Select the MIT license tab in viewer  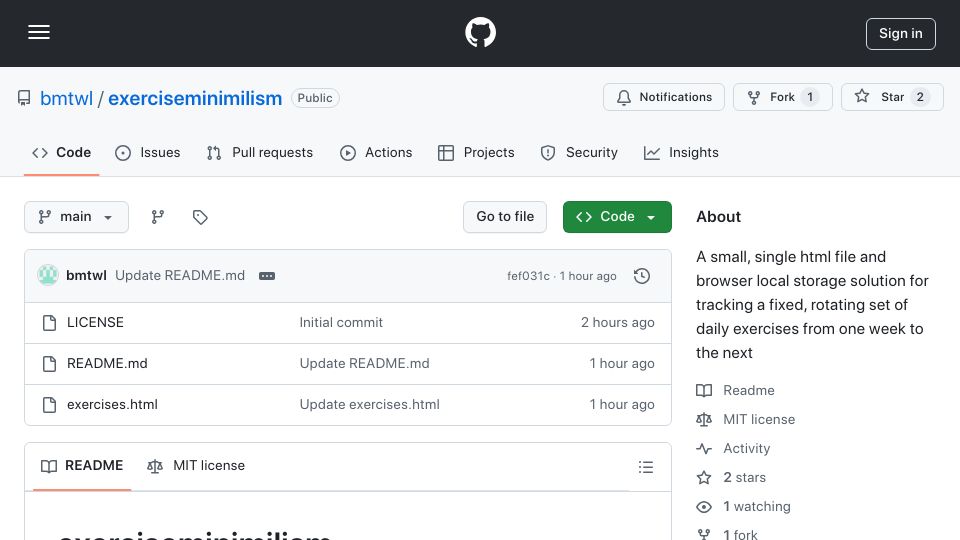coord(196,466)
